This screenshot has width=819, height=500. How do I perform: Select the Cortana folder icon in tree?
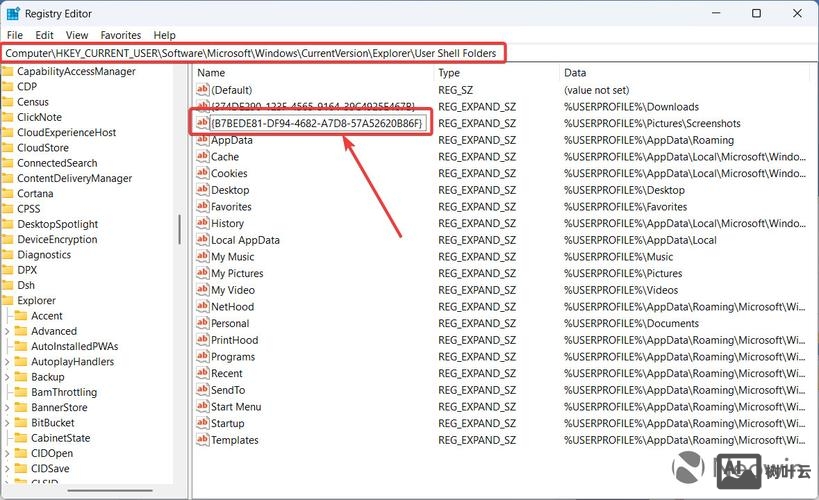click(x=7, y=194)
